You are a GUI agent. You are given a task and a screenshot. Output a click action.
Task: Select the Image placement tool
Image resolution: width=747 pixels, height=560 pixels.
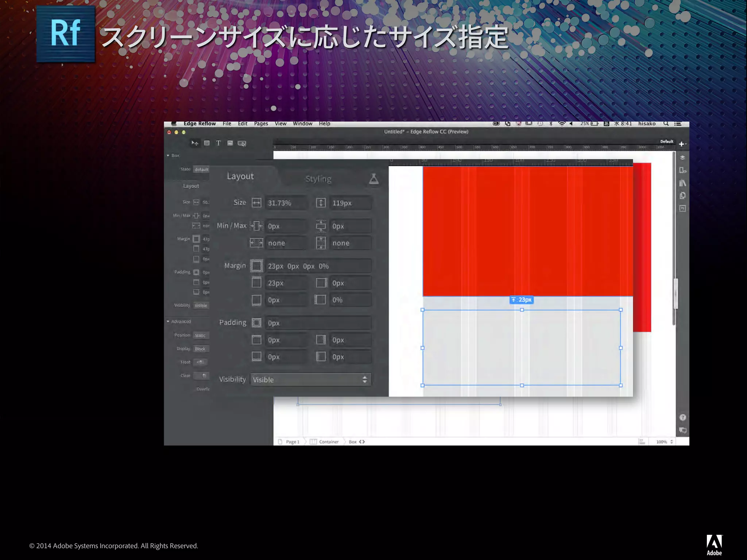click(230, 143)
